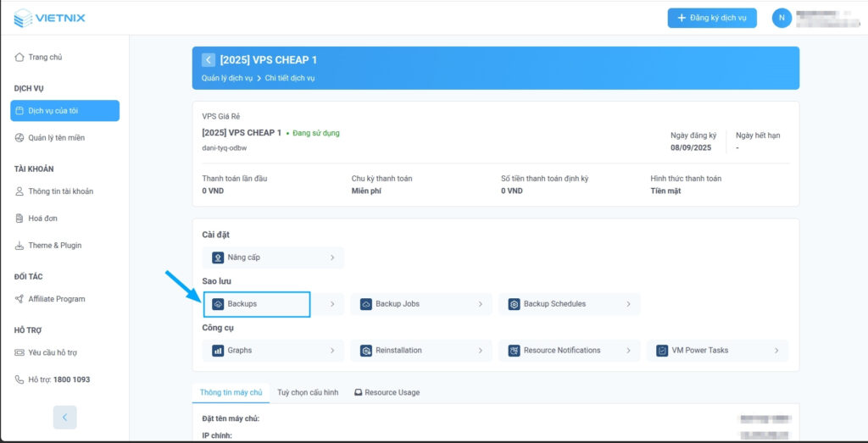Screen dimensions: 868x443
Task: Click the phone icon beside Hỗ trợ
Action: pos(19,379)
